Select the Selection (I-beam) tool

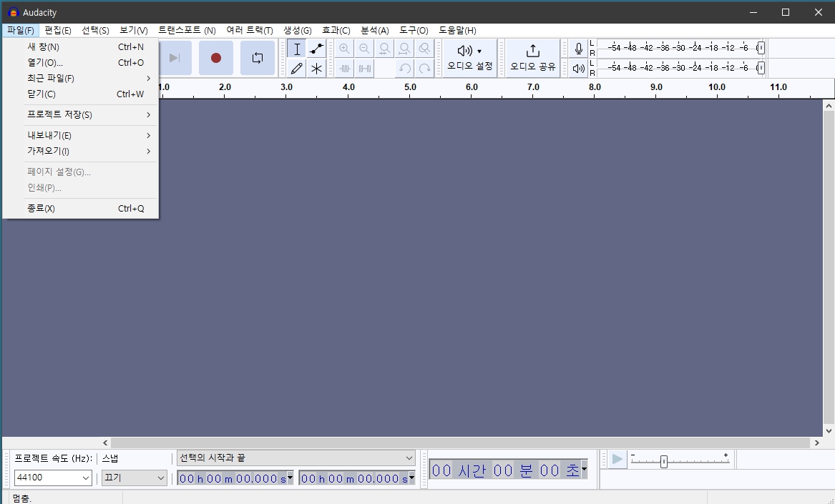point(297,49)
